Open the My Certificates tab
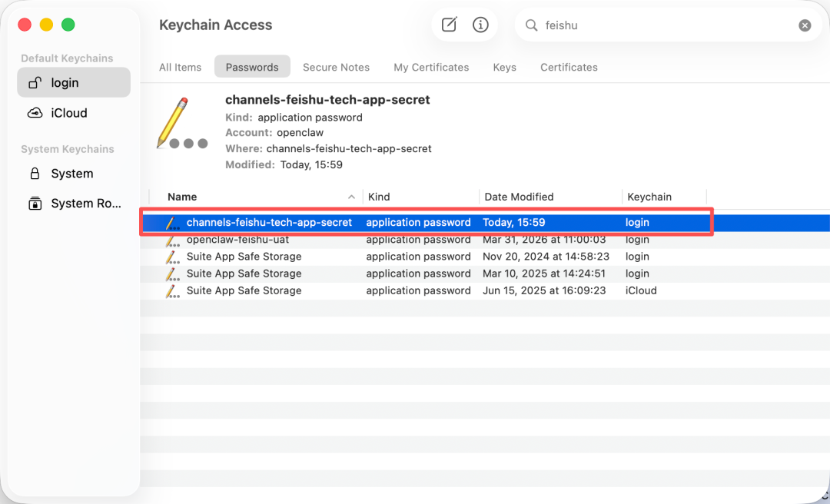Image resolution: width=830 pixels, height=504 pixels. click(431, 67)
